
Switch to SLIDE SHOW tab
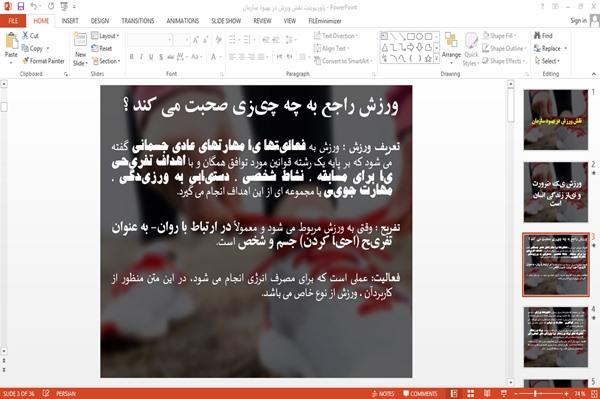coord(226,21)
